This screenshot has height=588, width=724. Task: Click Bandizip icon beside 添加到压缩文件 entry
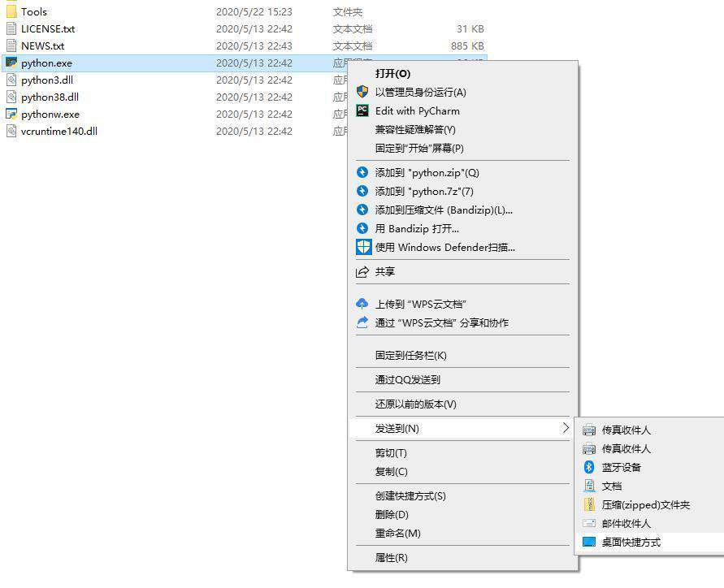(x=362, y=210)
